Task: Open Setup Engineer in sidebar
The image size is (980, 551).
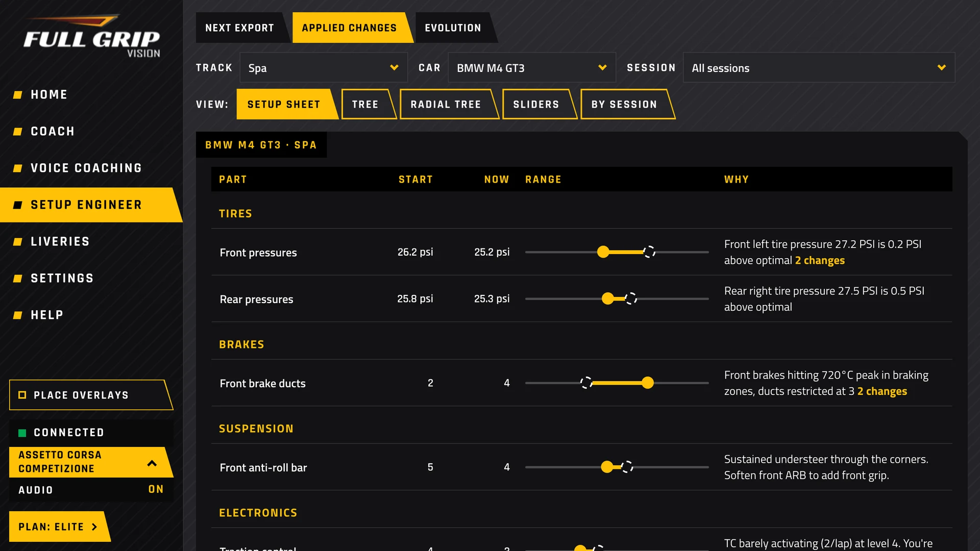Action: [91, 205]
